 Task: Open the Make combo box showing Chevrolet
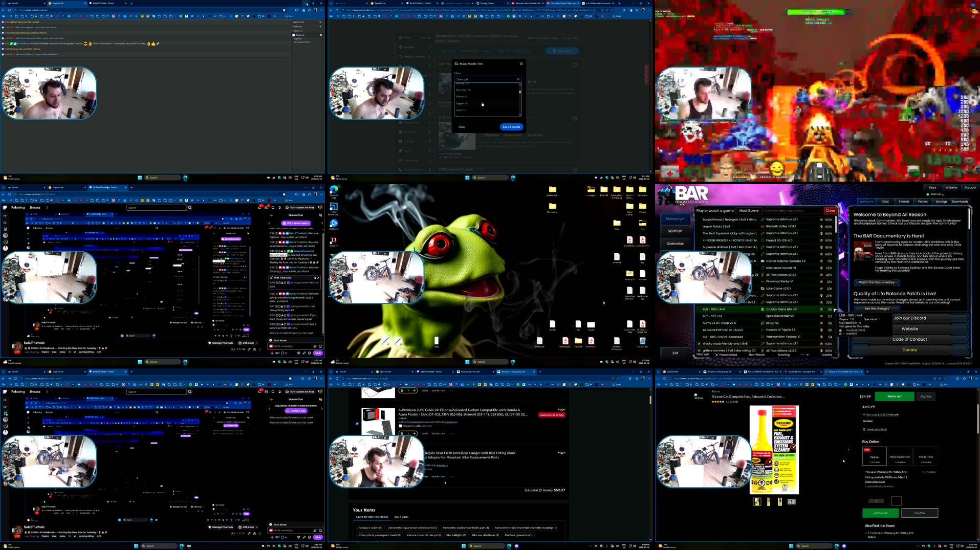pyautogui.click(x=487, y=79)
